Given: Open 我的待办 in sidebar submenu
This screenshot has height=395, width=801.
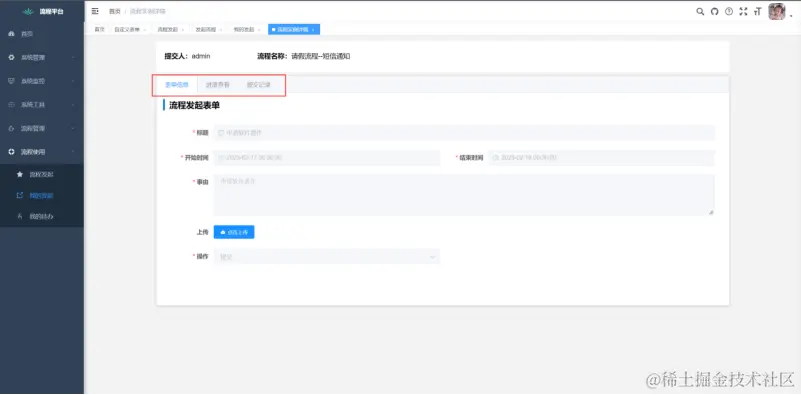Looking at the screenshot, I should pos(42,217).
